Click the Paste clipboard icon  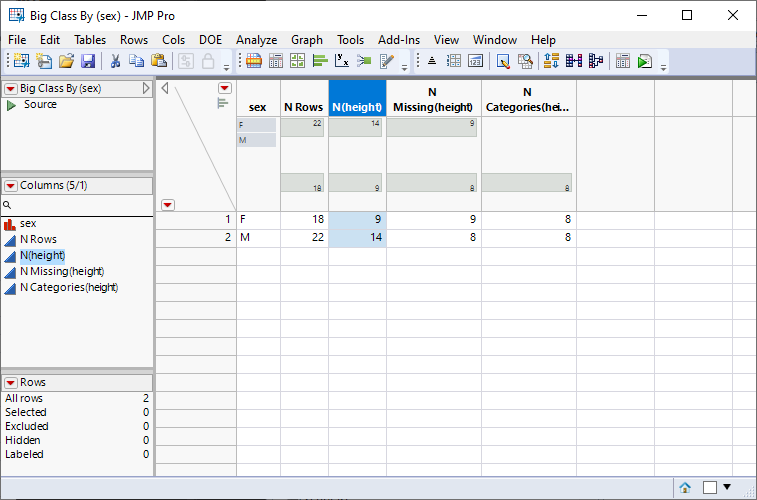159,61
